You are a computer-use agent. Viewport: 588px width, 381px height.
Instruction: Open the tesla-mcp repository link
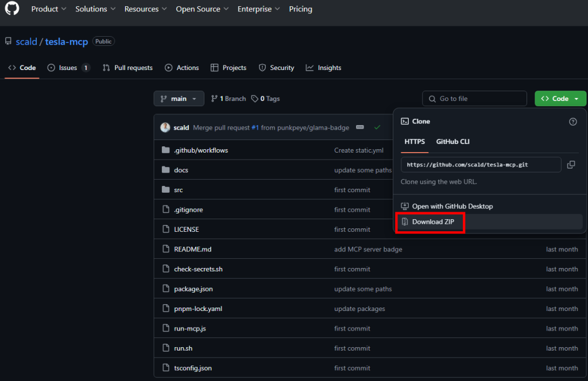(67, 41)
